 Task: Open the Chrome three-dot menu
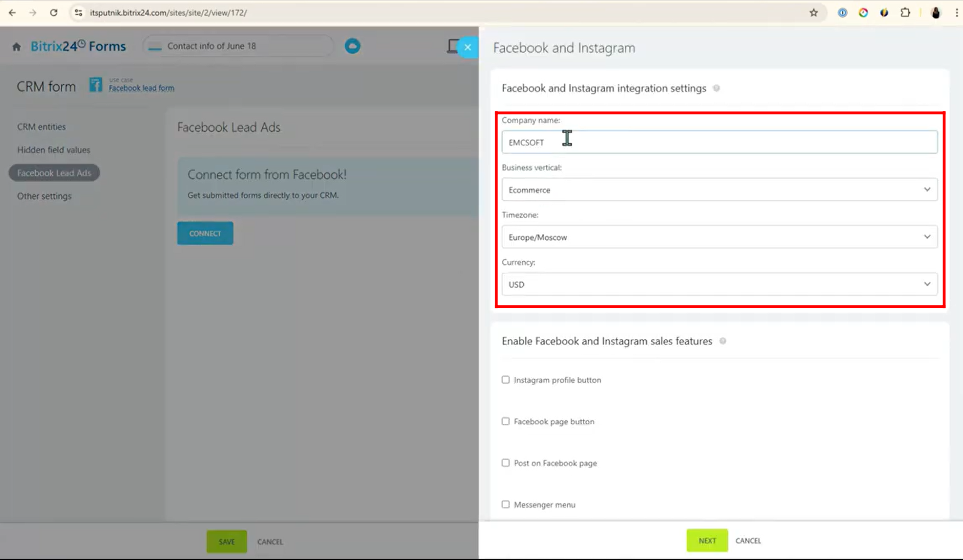tap(956, 12)
